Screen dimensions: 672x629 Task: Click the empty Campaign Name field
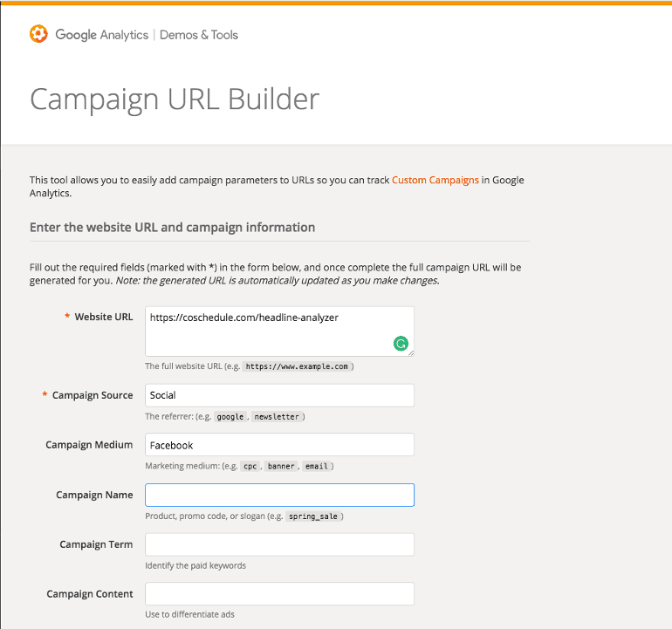(279, 495)
